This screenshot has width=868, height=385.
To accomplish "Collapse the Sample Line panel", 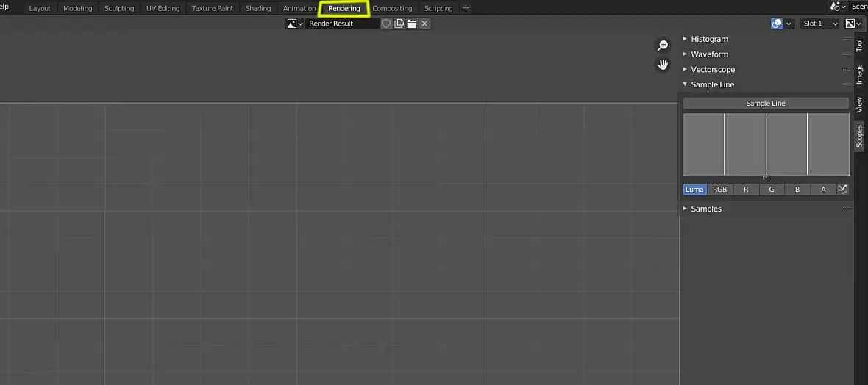I will (x=713, y=84).
